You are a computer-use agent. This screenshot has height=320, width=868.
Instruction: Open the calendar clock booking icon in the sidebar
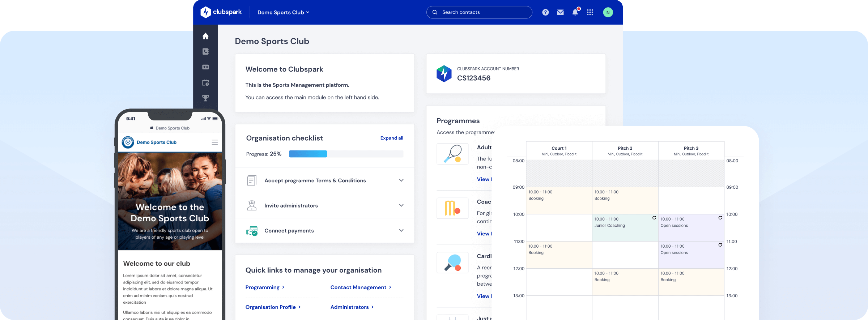(x=205, y=83)
